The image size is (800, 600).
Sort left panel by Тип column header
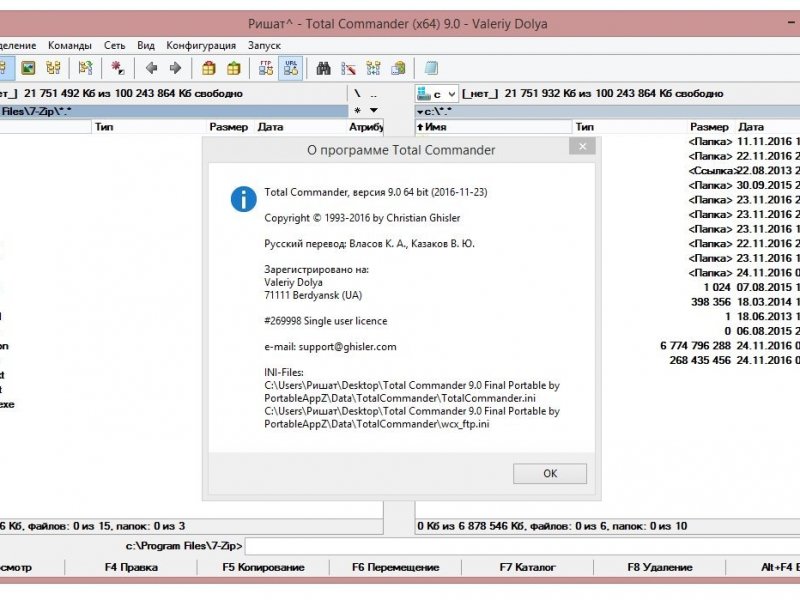tap(149, 127)
